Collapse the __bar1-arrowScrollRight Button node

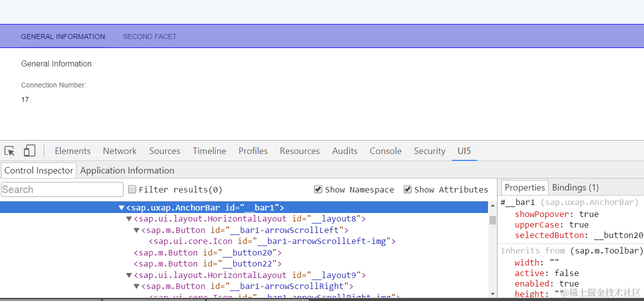[136, 286]
